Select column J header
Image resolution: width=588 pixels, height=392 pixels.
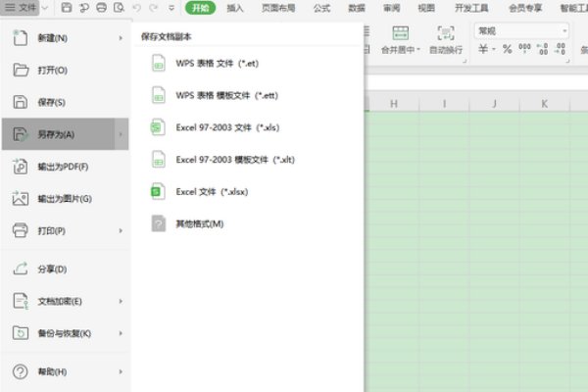(494, 104)
